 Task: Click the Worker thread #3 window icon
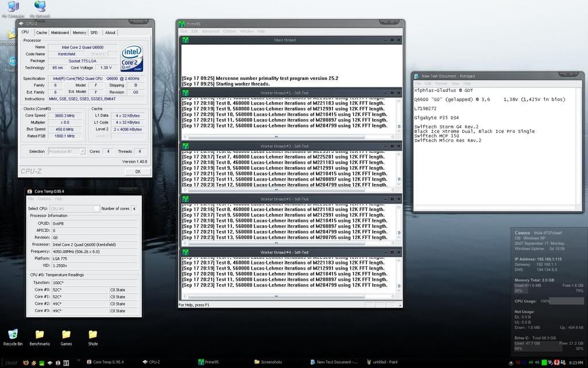[185, 199]
